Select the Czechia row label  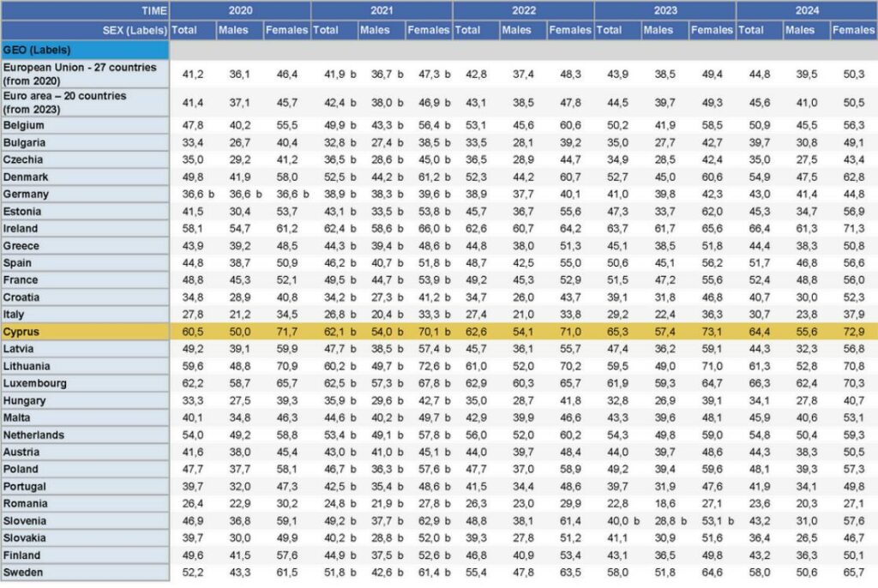click(85, 159)
